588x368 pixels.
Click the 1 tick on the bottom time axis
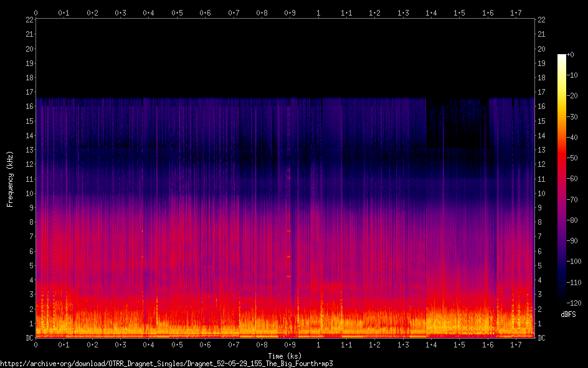click(318, 344)
